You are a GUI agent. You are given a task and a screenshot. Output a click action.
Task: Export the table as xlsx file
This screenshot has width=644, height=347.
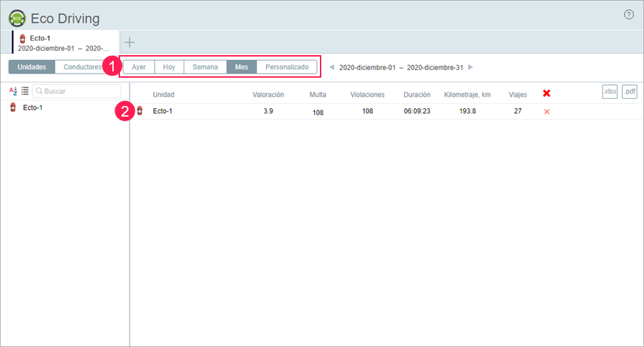[610, 92]
